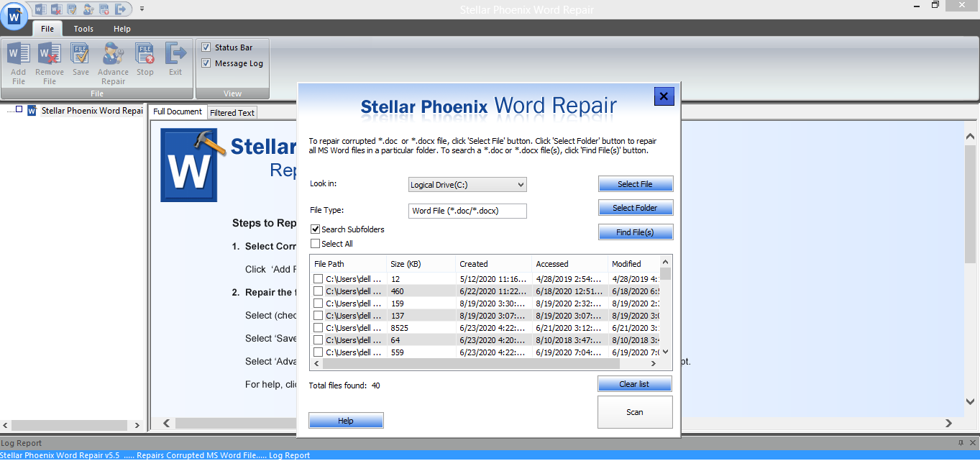Sort by File Path column header
Image resolution: width=980 pixels, height=461 pixels.
(x=347, y=264)
